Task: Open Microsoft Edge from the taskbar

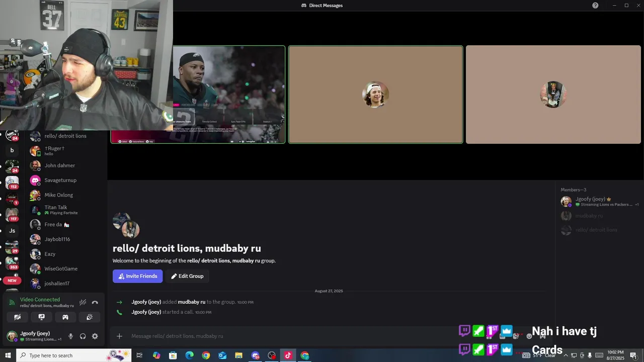Action: [x=189, y=355]
